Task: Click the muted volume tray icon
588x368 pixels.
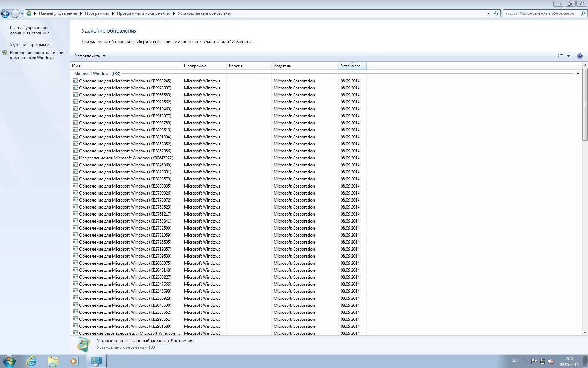Action: [x=551, y=361]
